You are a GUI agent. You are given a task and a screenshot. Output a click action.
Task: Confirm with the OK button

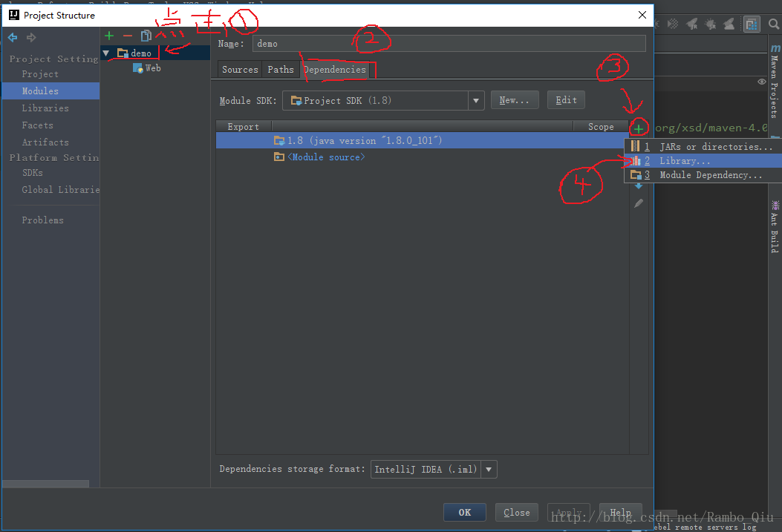click(x=465, y=512)
